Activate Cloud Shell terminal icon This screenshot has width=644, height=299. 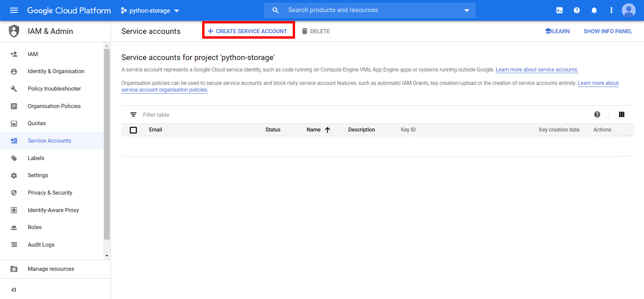[x=559, y=11]
